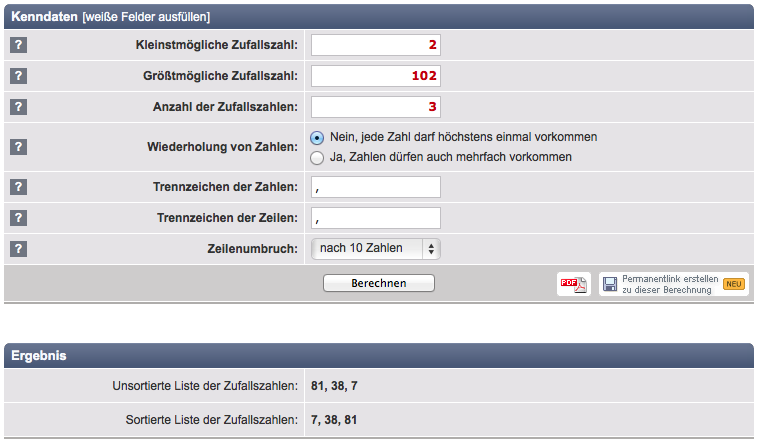760x444 pixels.
Task: Click the Trennzeichen der Zahlen field
Action: click(376, 187)
